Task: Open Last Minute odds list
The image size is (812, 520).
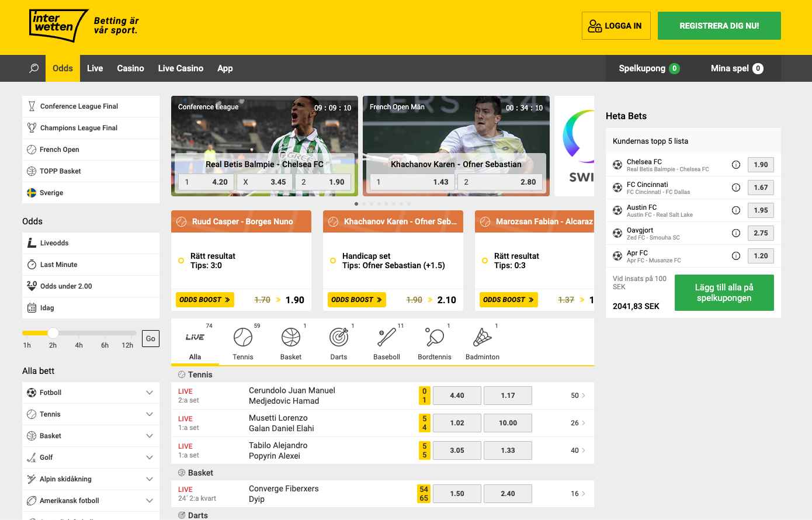Action: (91, 265)
